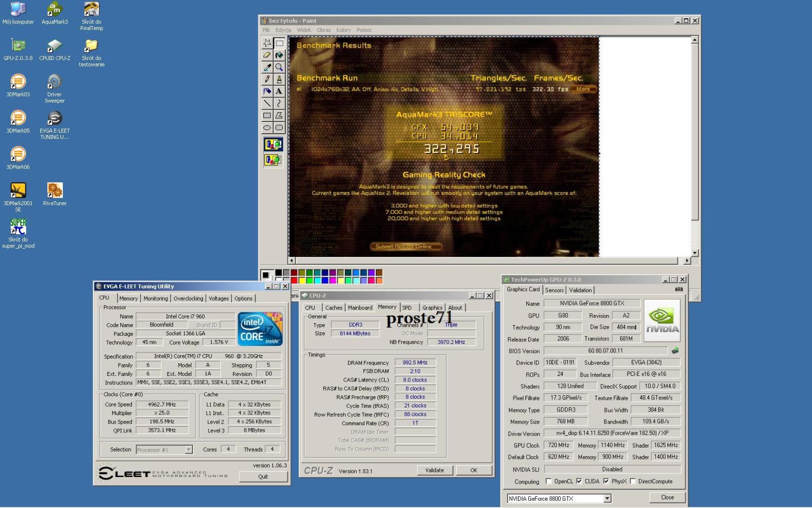Open the Processor #1 selection dropdown

pos(188,450)
